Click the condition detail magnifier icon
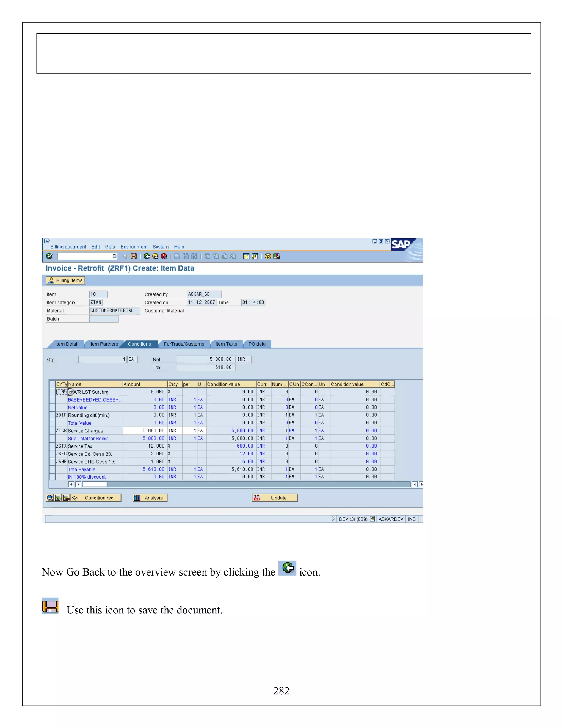Screen dimensions: 563x728 point(50,498)
